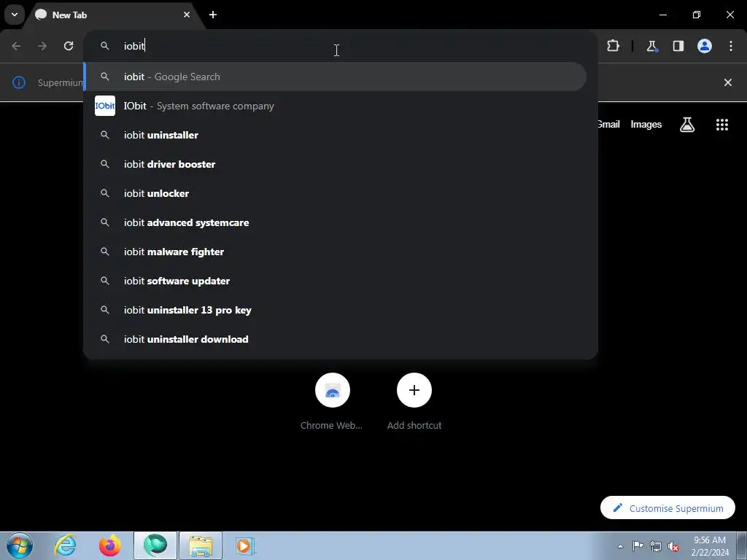Show hidden system tray icons
The height and width of the screenshot is (560, 747).
pyautogui.click(x=620, y=546)
